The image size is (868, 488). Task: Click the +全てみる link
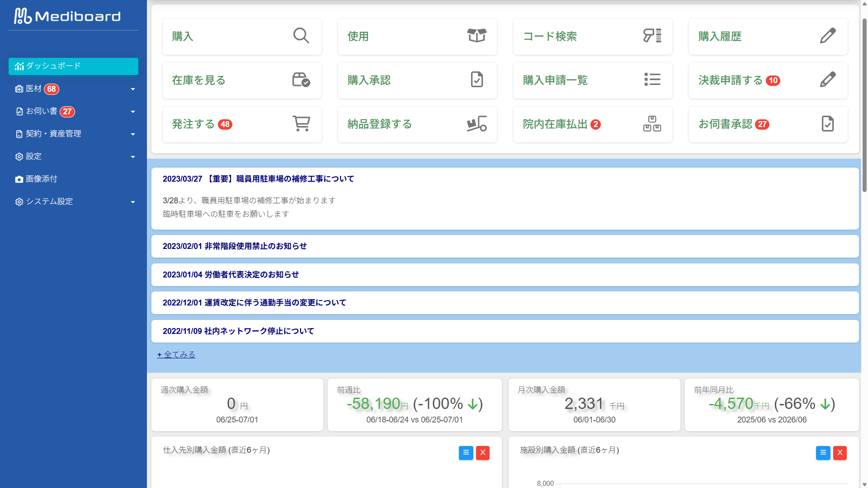(x=176, y=355)
